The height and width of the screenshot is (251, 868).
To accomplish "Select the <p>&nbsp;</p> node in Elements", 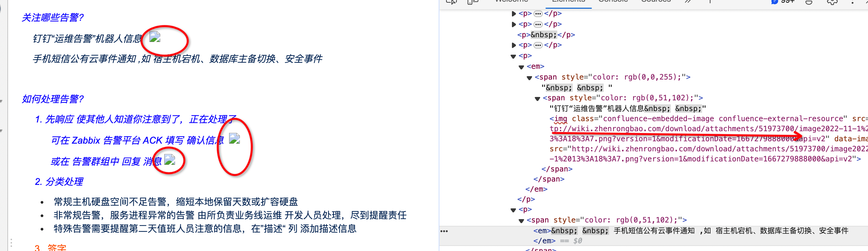I will (x=546, y=35).
